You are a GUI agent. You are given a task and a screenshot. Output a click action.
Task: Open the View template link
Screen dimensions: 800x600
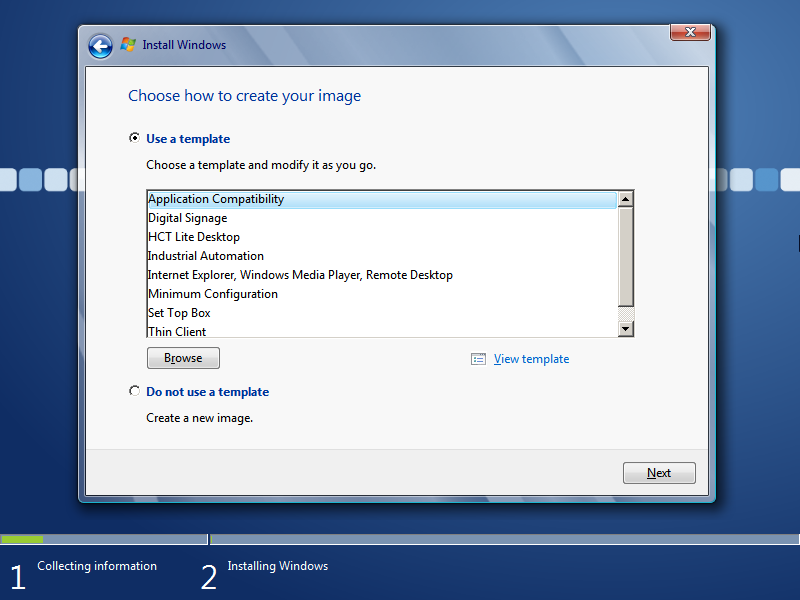pyautogui.click(x=531, y=359)
